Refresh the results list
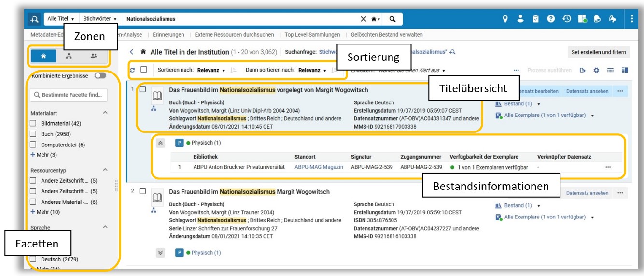The height and width of the screenshot is (276, 644). [x=132, y=70]
